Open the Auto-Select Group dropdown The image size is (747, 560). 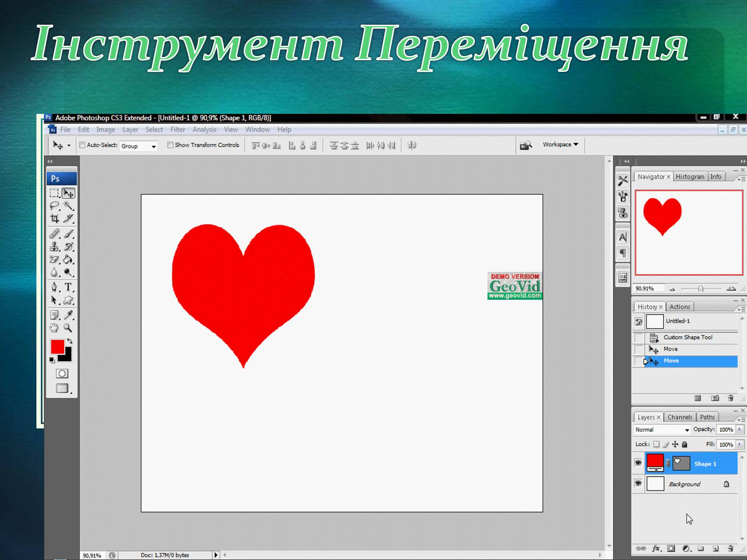(x=139, y=146)
